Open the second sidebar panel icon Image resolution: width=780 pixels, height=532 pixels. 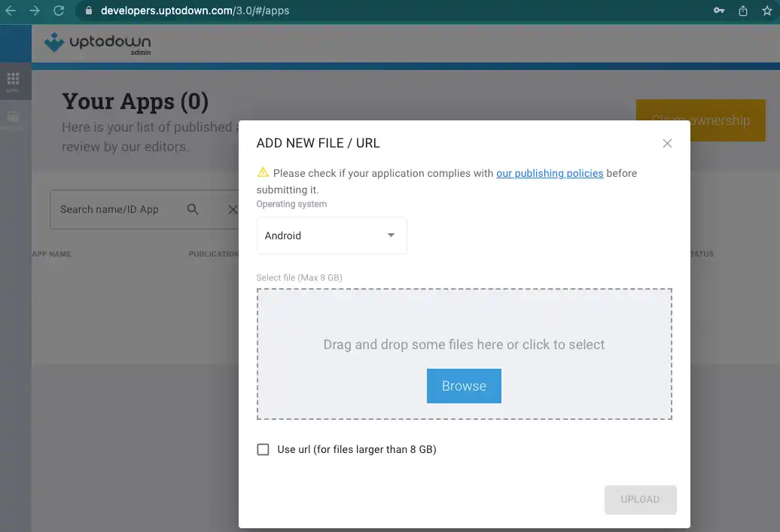pyautogui.click(x=13, y=117)
